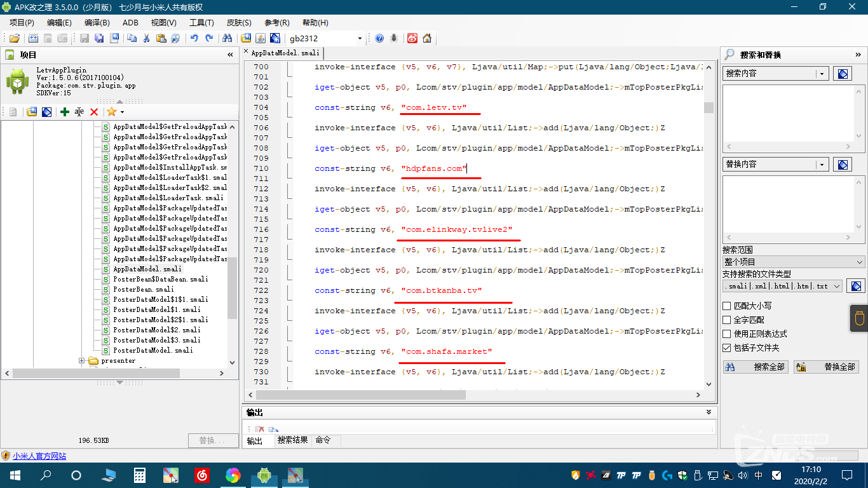Open the Weibo icon in toolbar
Screen dimensions: 868x488
tap(412, 38)
